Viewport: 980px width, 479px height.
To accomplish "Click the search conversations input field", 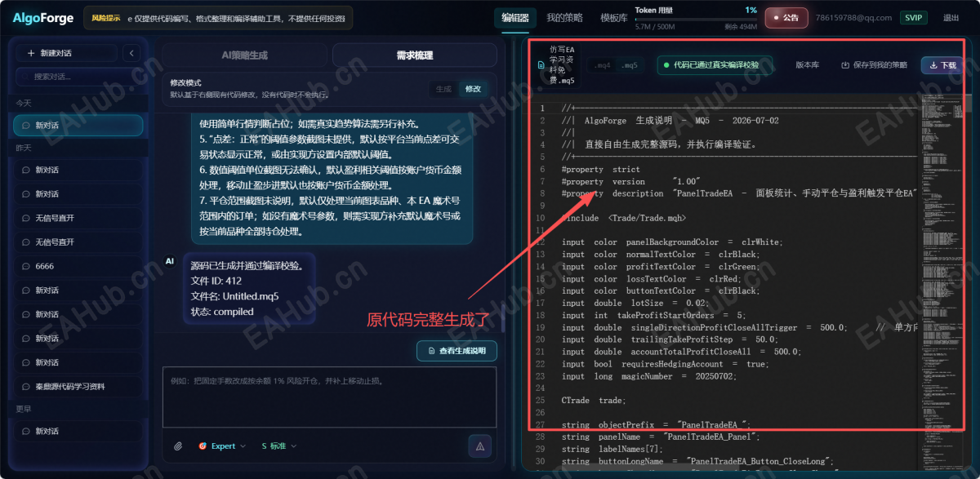I will point(78,77).
